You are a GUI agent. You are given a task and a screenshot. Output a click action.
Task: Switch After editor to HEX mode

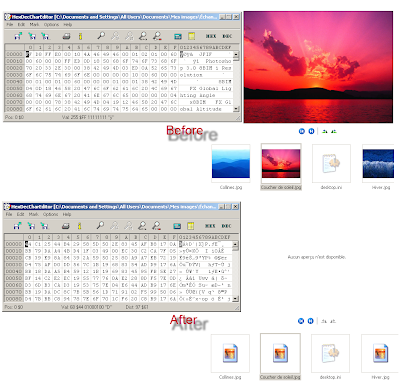210,226
